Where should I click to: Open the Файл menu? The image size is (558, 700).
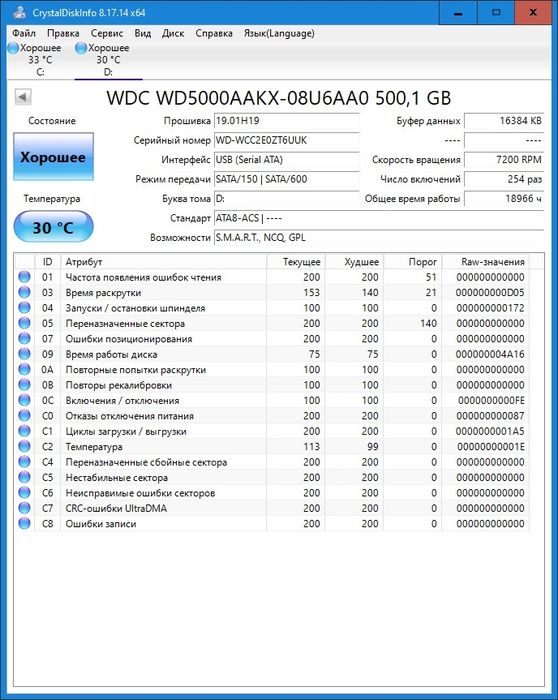[x=24, y=33]
